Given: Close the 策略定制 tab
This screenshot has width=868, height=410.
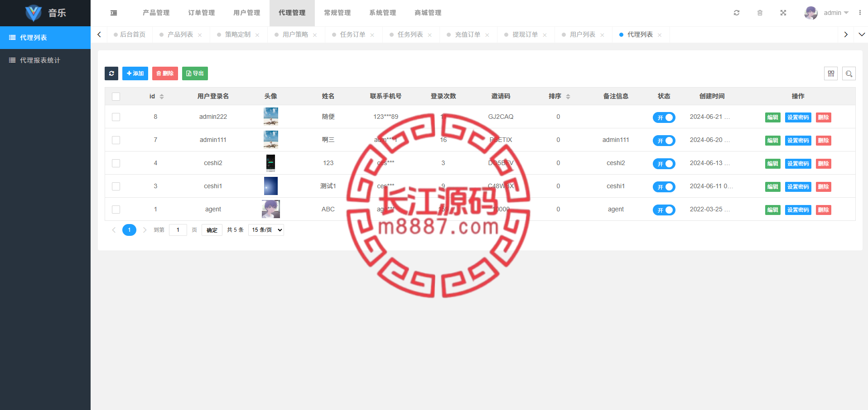Looking at the screenshot, I should click(257, 35).
